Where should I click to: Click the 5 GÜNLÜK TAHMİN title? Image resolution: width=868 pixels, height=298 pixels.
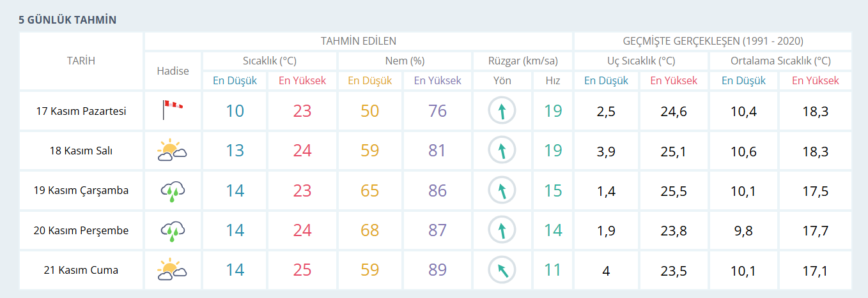[x=67, y=20]
